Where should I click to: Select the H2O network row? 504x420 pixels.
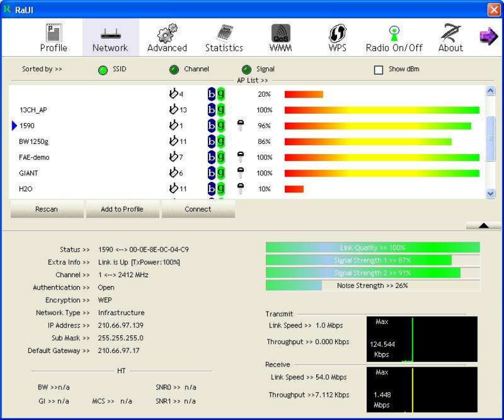click(247, 188)
